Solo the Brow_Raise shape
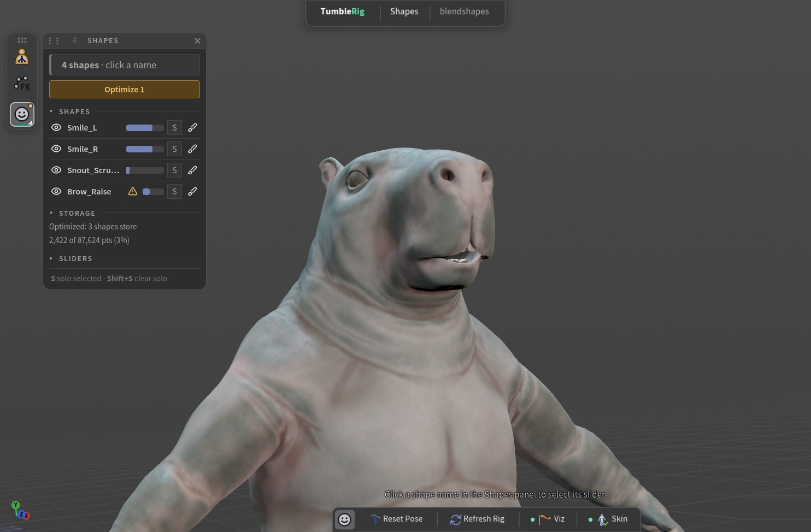 tap(174, 192)
